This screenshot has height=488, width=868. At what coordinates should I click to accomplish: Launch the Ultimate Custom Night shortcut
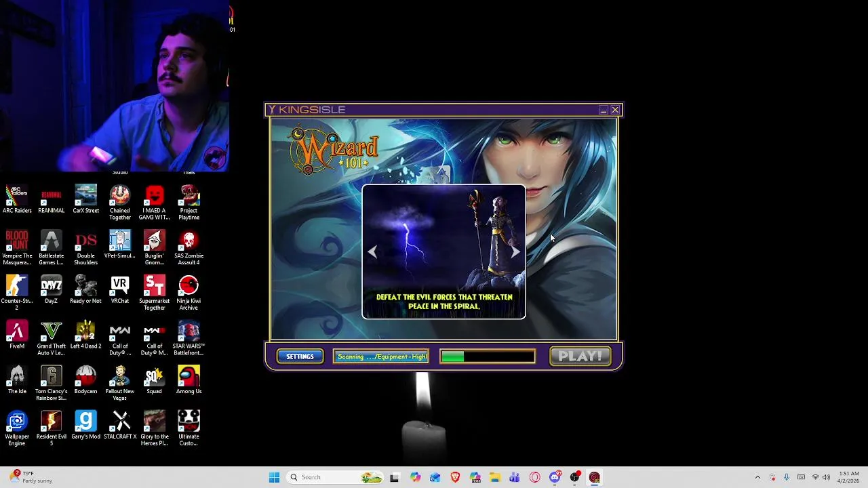click(189, 429)
